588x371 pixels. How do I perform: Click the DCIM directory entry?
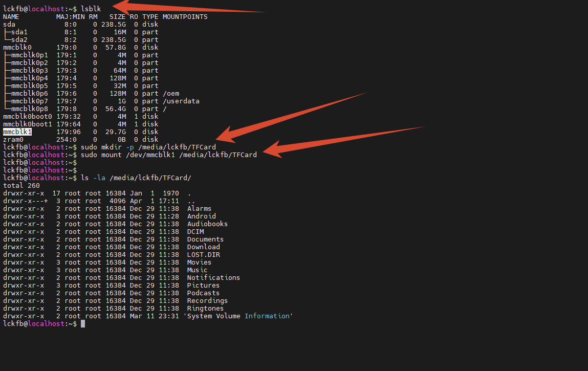(195, 231)
